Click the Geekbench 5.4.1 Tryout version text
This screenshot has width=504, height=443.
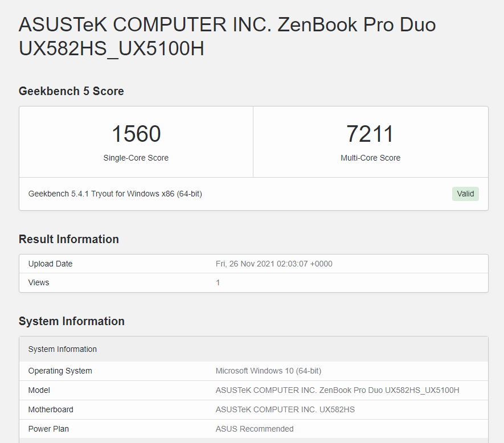(115, 194)
